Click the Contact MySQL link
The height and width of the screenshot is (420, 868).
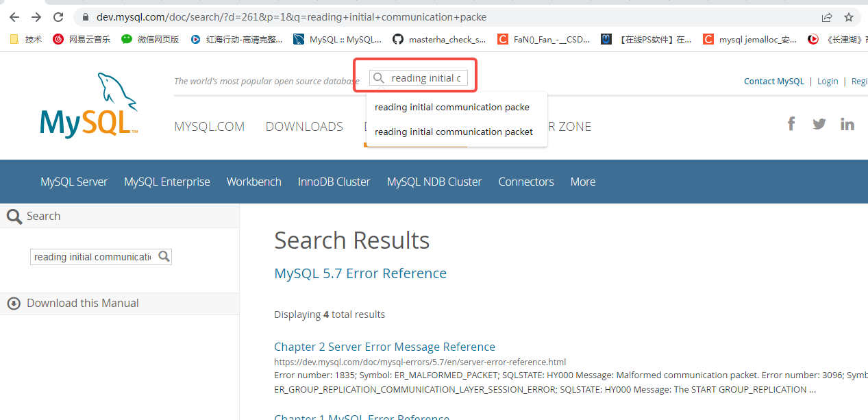tap(774, 81)
